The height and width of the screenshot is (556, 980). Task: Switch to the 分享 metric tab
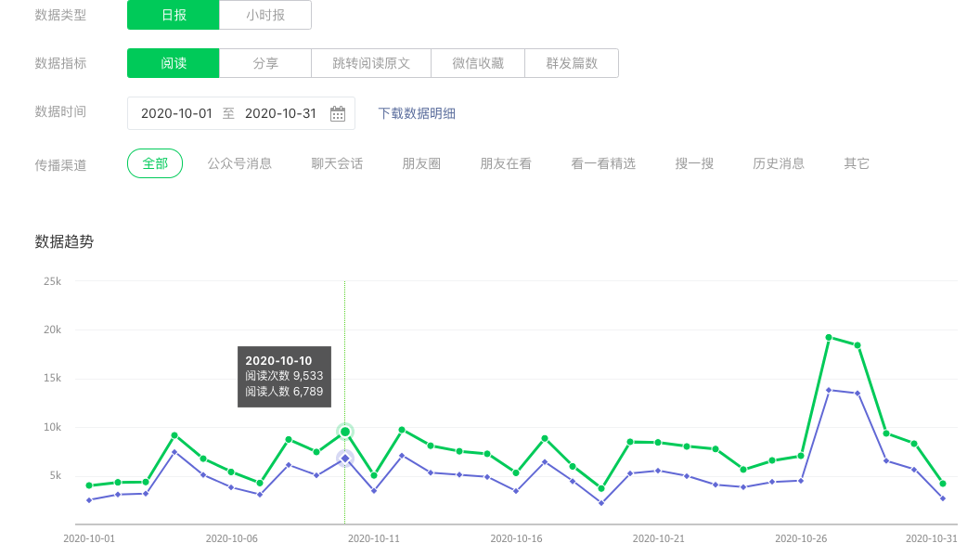(x=265, y=63)
